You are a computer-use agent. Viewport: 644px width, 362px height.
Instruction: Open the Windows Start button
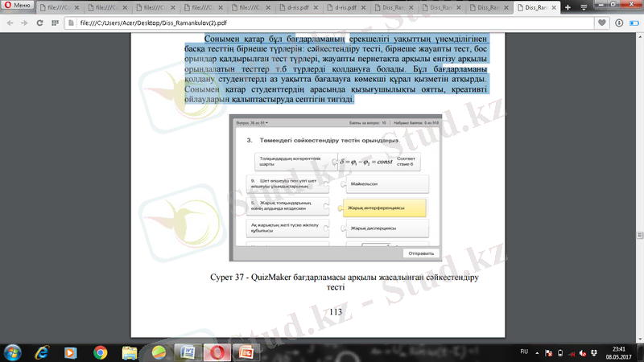14,352
